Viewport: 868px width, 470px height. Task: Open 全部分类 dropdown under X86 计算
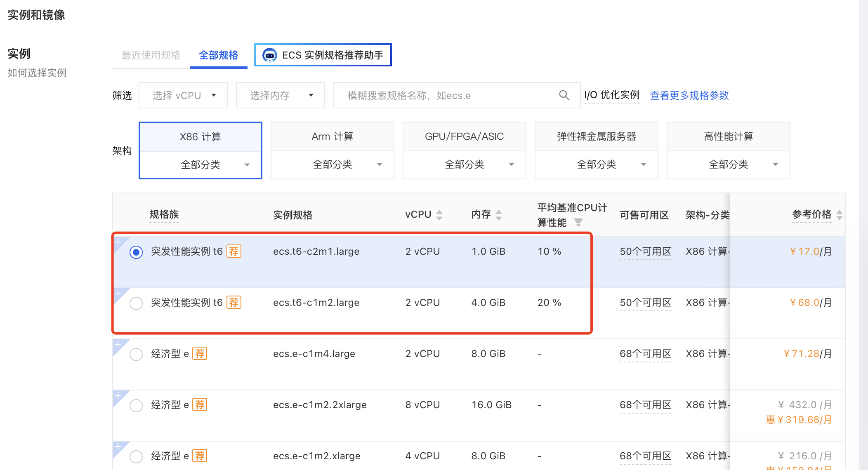coord(200,165)
